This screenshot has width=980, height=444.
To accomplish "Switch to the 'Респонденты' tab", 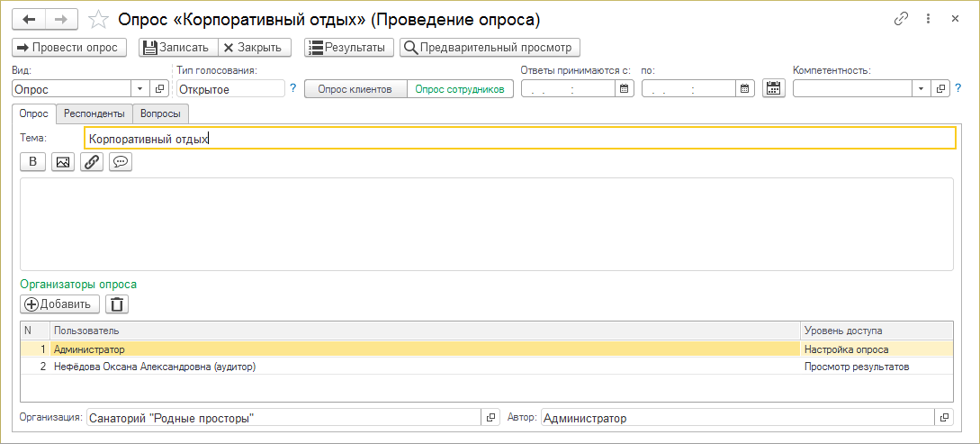I will 94,113.
